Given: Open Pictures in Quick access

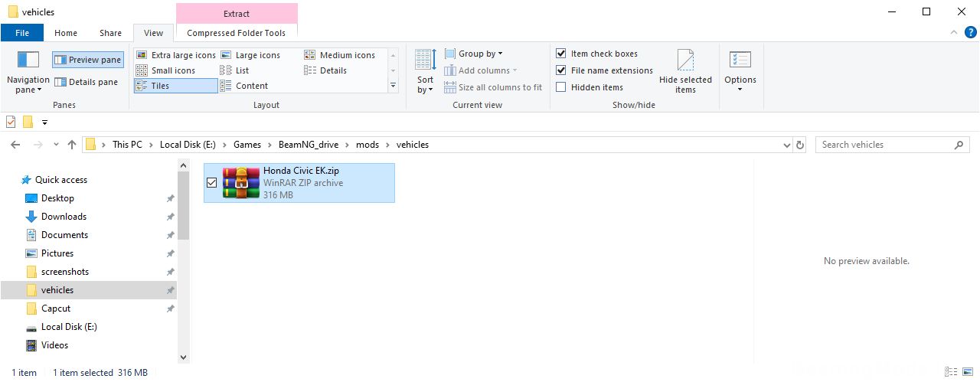Looking at the screenshot, I should (57, 253).
